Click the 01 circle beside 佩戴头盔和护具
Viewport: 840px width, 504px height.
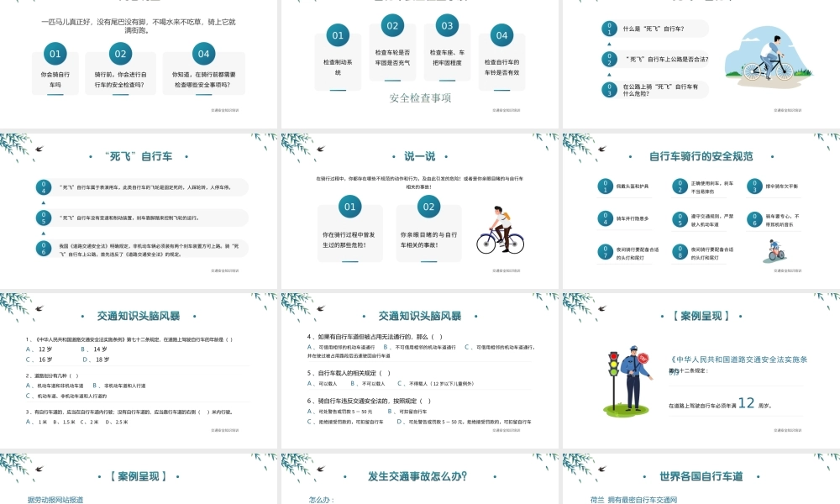point(606,186)
